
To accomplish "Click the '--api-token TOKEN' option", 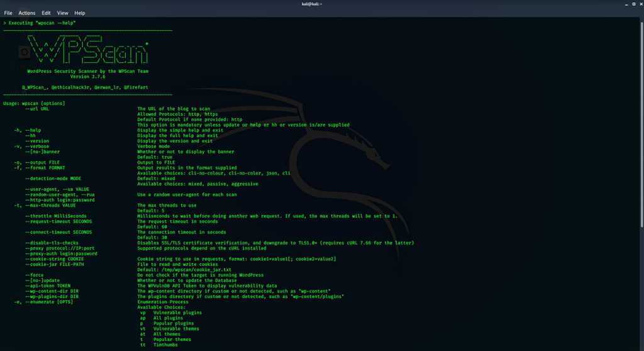I will coord(48,285).
